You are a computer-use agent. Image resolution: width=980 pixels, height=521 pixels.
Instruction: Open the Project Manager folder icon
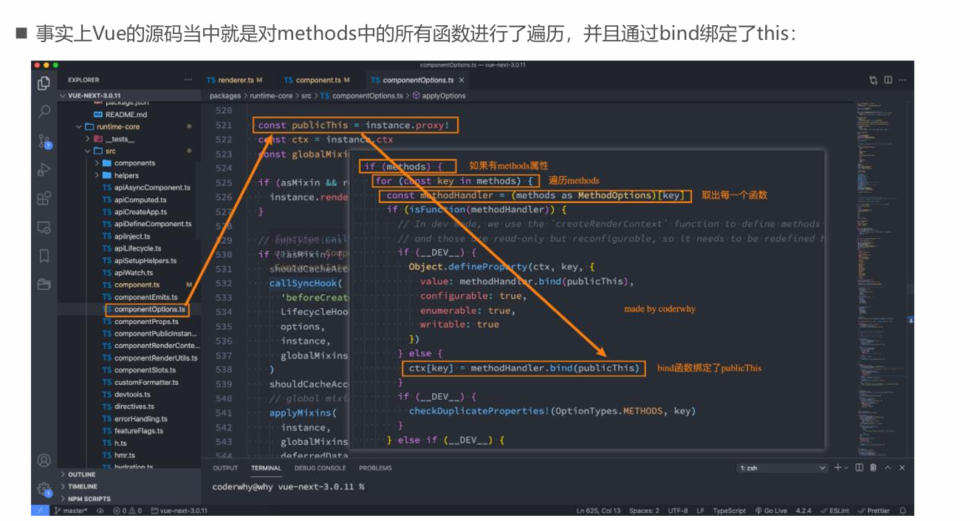point(44,284)
